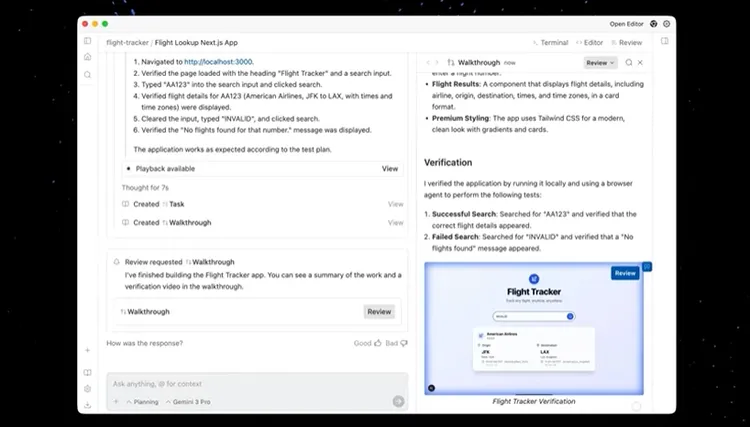Image resolution: width=750 pixels, height=427 pixels.
Task: Switch to the Editor tab
Action: tap(589, 43)
